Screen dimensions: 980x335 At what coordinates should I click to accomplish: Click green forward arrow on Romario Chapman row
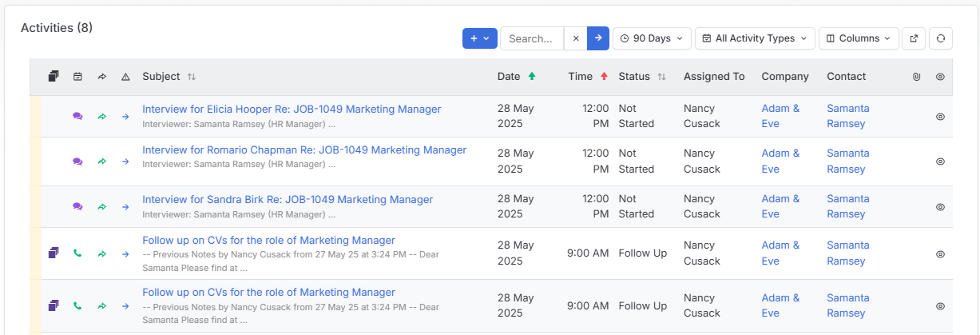click(101, 162)
